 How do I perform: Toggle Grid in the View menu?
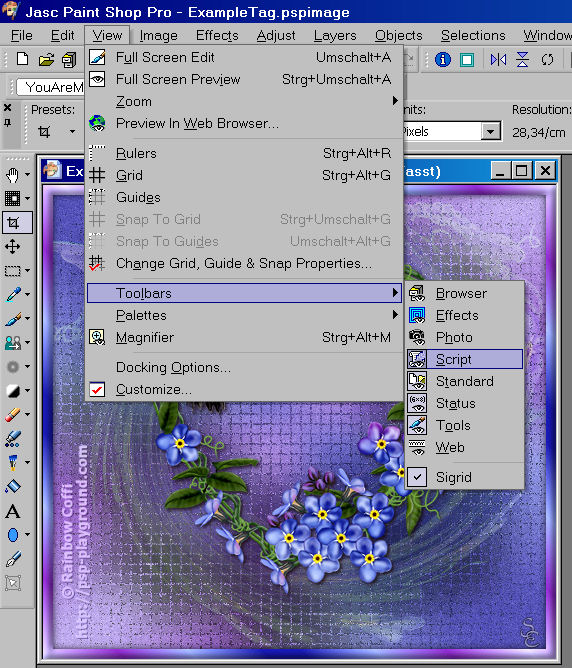[244, 176]
